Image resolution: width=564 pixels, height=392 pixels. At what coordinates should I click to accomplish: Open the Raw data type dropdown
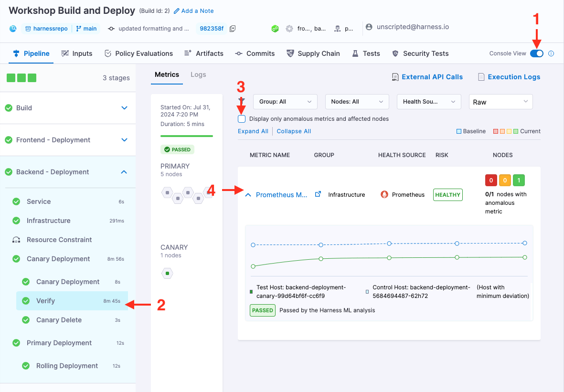coord(500,102)
